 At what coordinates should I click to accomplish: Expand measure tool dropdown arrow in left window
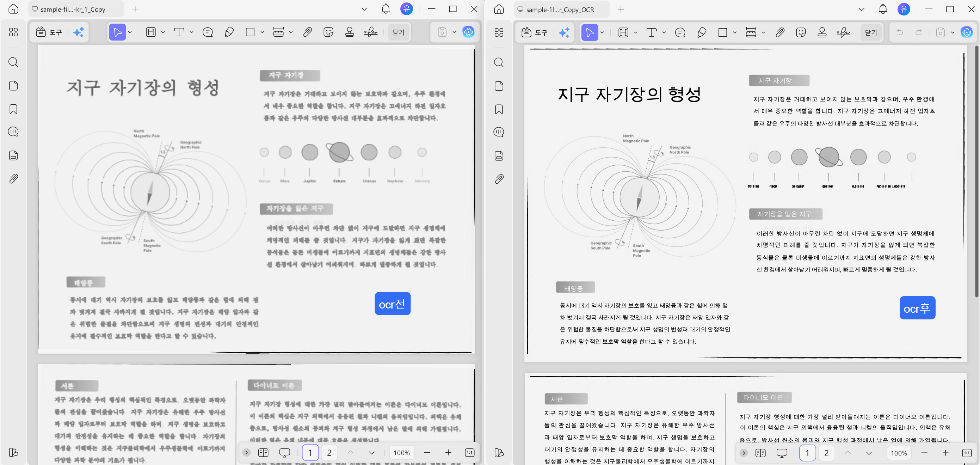point(291,32)
